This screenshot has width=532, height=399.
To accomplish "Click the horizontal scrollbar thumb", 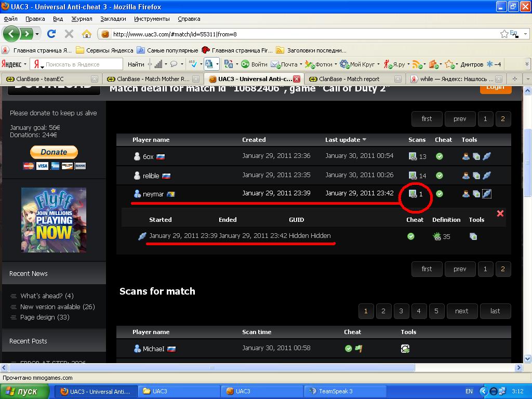I will point(212,367).
